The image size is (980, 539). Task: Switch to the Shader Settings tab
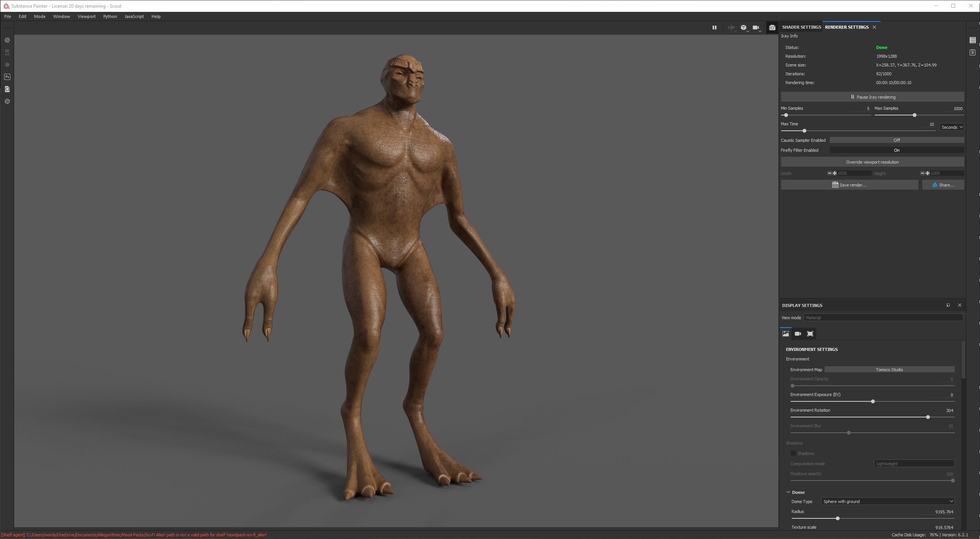tap(801, 27)
